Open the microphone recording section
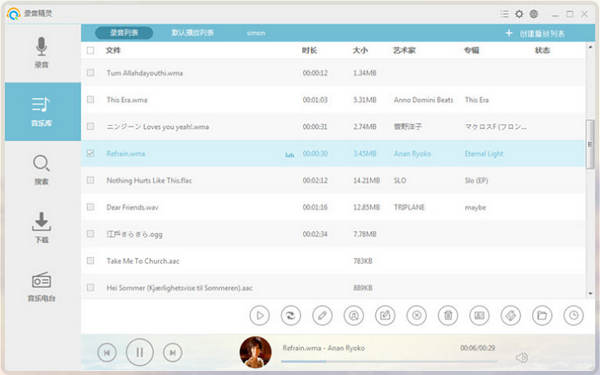Image resolution: width=600 pixels, height=375 pixels. [42, 52]
